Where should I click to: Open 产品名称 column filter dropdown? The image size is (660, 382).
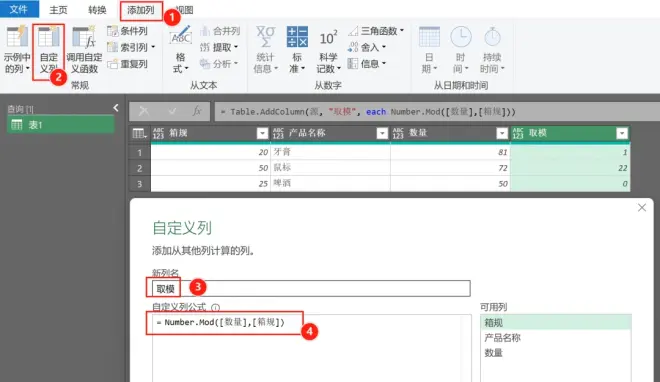[x=382, y=133]
